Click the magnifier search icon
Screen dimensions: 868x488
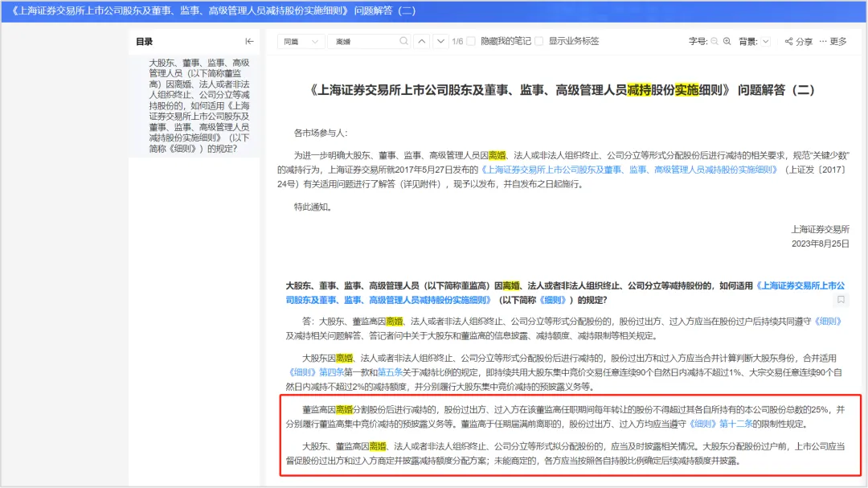pyautogui.click(x=403, y=42)
